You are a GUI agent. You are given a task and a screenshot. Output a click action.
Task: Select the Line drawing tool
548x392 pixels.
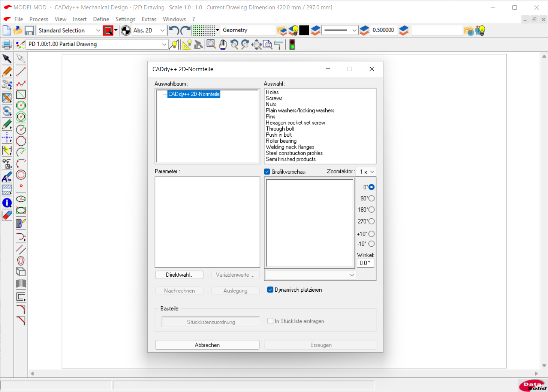click(x=21, y=72)
